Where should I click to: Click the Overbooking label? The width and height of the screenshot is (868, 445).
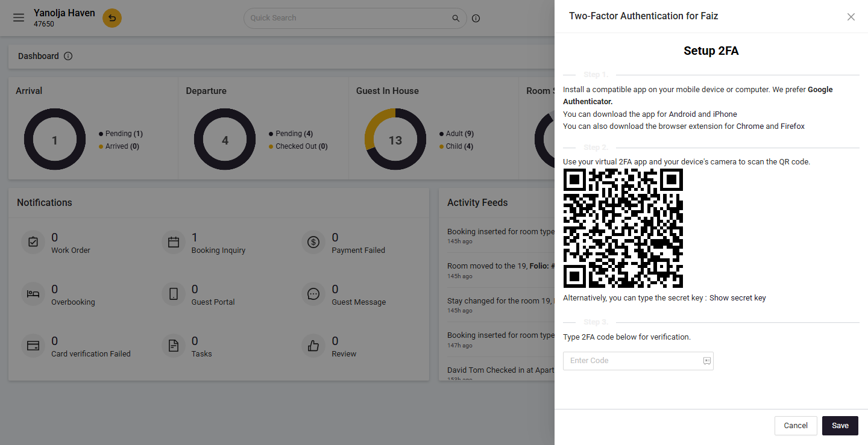pyautogui.click(x=73, y=302)
